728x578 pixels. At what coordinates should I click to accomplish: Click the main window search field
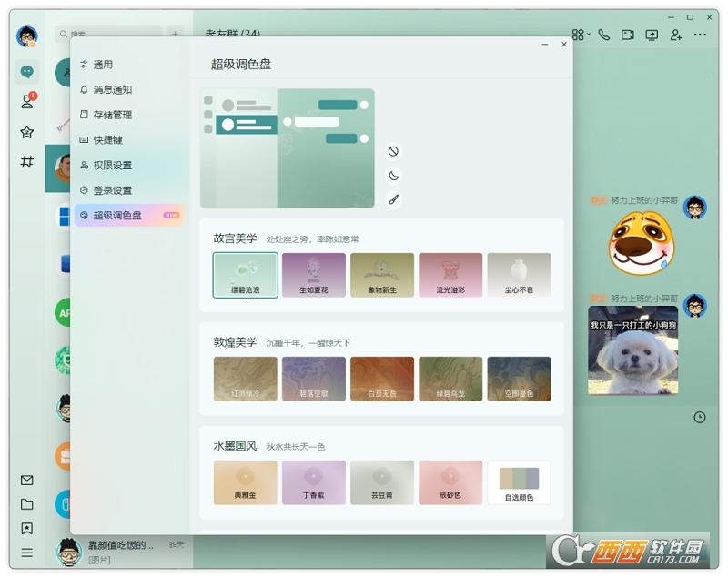[x=109, y=34]
